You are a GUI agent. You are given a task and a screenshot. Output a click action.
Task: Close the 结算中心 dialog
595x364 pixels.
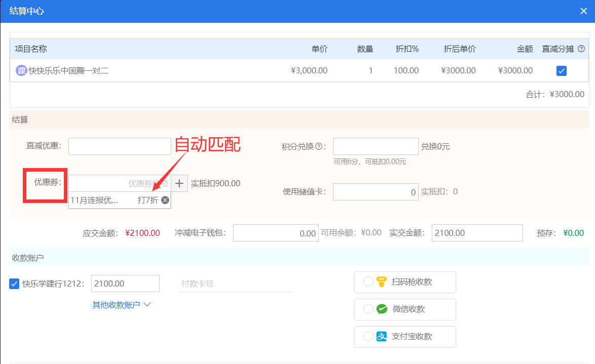(x=584, y=11)
